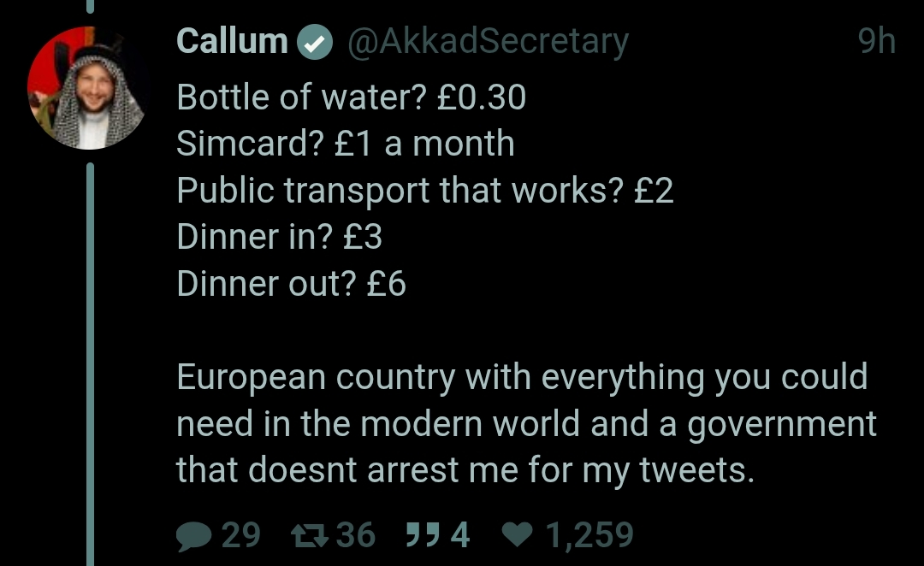Open Callum's profile picture
924x566 pixels.
(88, 88)
